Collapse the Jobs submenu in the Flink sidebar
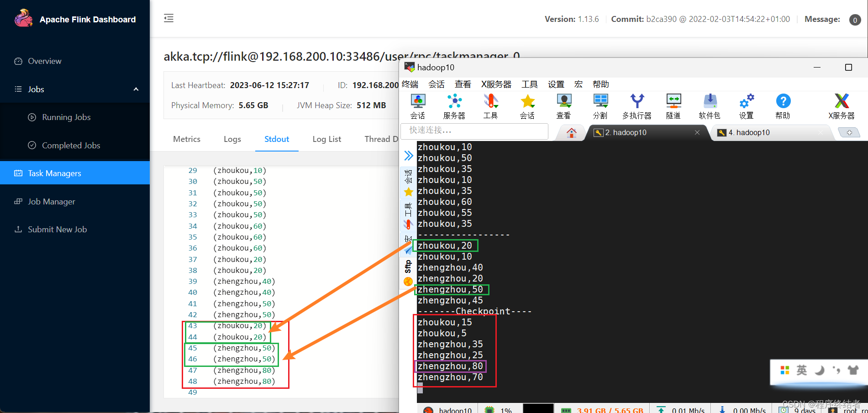 coord(136,89)
